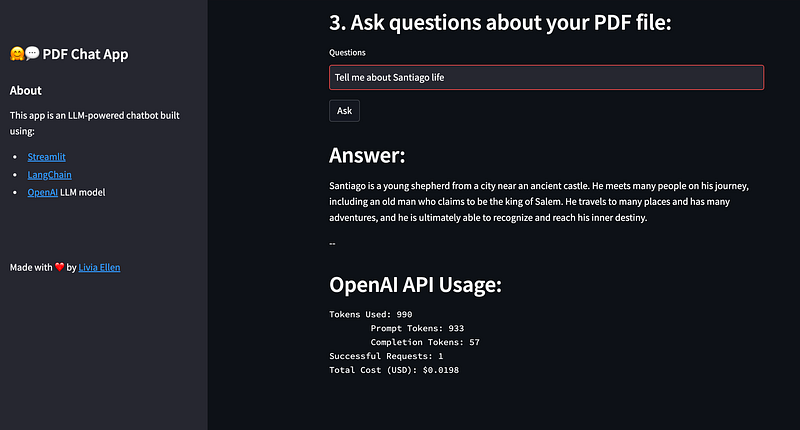The width and height of the screenshot is (800, 430).
Task: Click the 'LLM-powered chatbot' description text
Action: pos(94,123)
